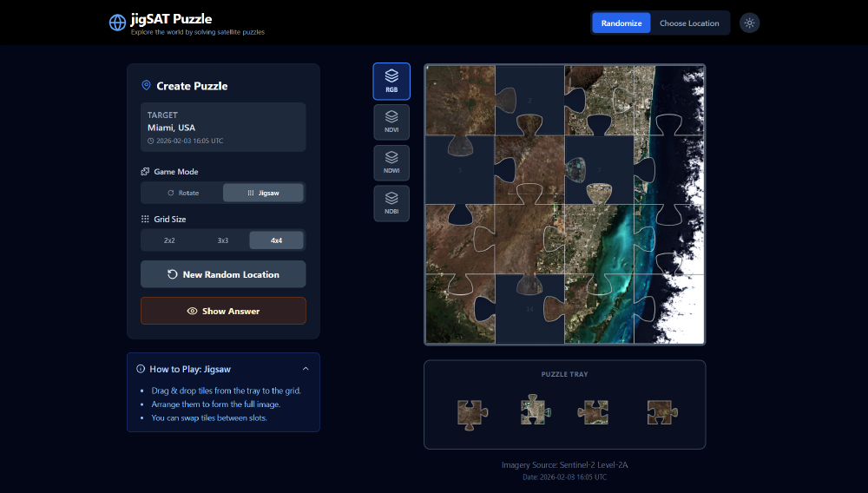Pick the fourth puzzle piece in the tray
The image size is (868, 493).
tap(661, 413)
